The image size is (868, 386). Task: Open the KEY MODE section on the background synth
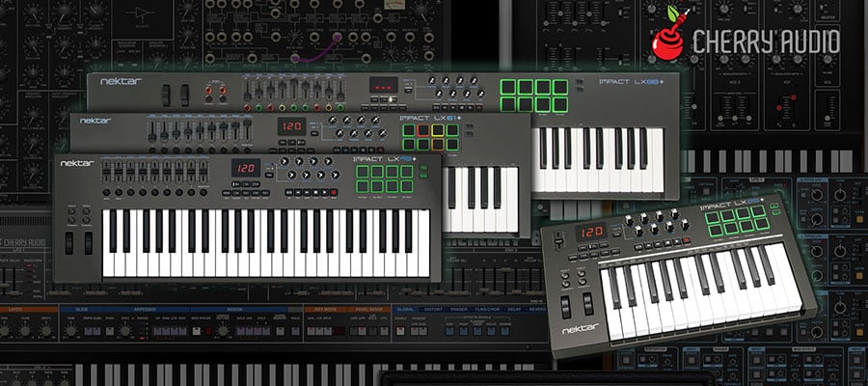click(326, 310)
